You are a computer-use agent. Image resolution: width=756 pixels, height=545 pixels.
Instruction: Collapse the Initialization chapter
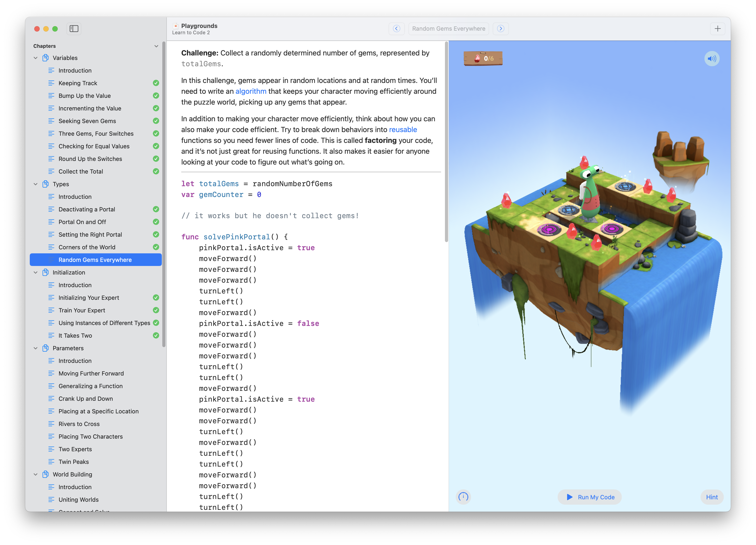point(36,272)
